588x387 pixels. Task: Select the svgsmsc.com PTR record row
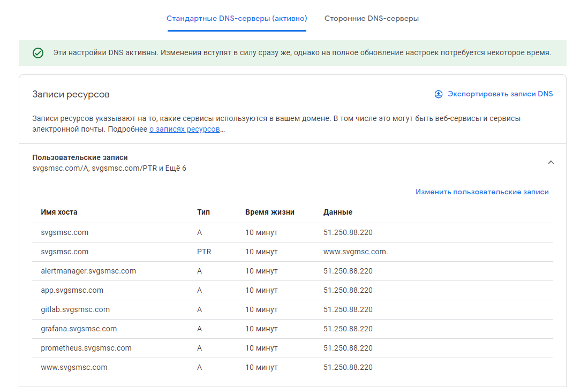pyautogui.click(x=61, y=252)
